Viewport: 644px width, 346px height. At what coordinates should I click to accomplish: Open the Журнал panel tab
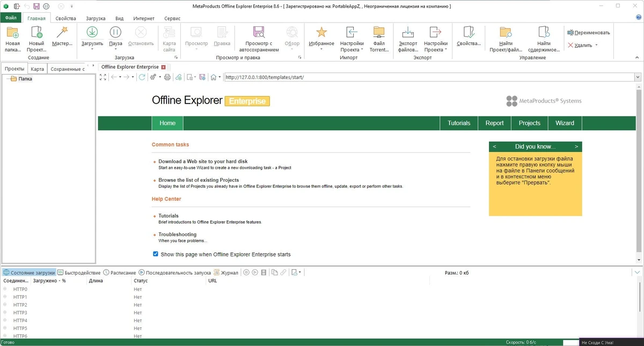click(x=226, y=273)
